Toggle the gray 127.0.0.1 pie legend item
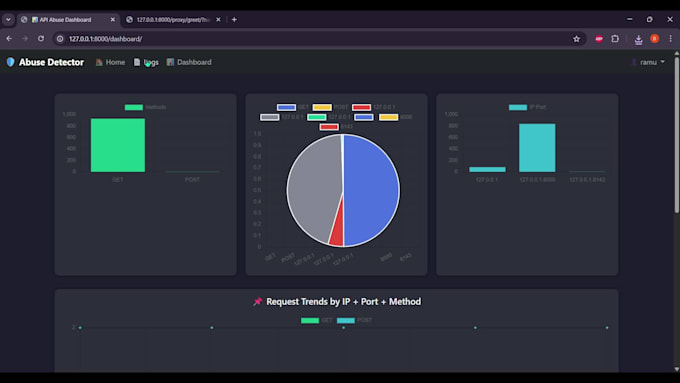 click(281, 117)
